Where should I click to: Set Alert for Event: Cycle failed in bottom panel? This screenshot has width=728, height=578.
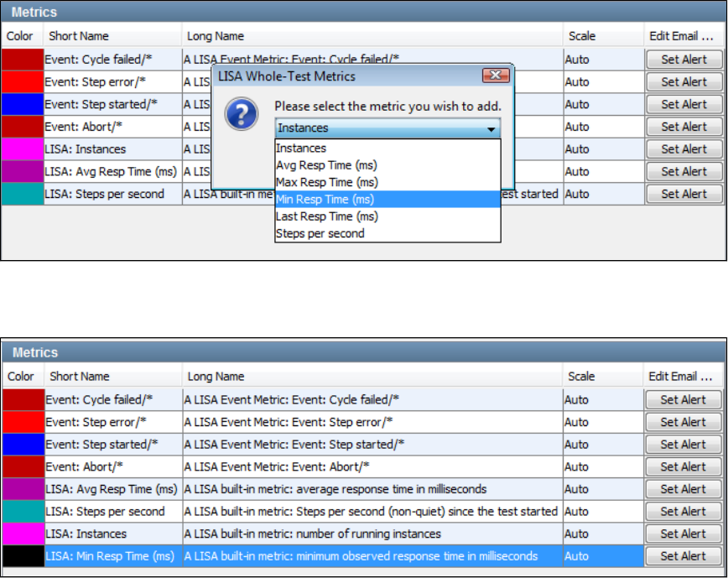(683, 399)
